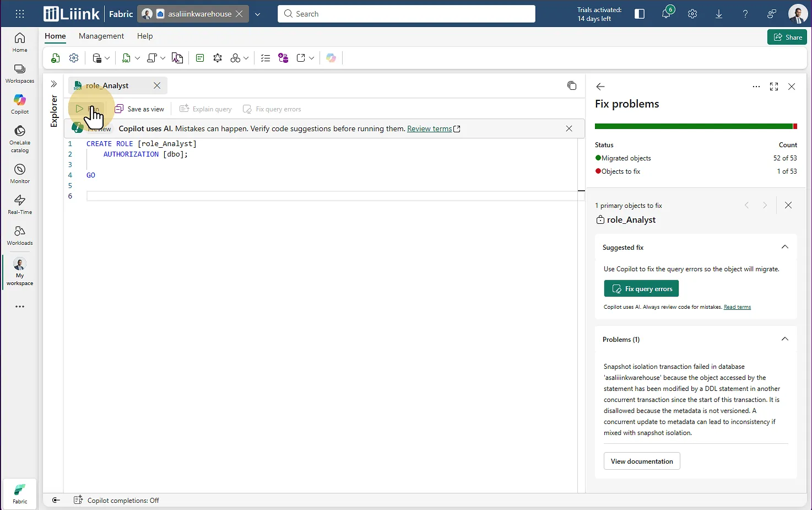Screen dimensions: 812x510
Task: Expand the Explorer pane chevron
Action: (53, 84)
